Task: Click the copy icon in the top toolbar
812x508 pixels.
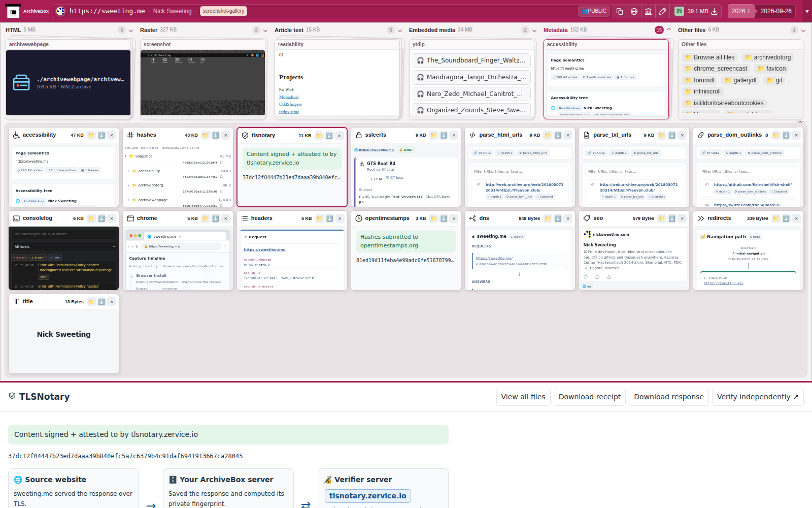Action: point(620,11)
